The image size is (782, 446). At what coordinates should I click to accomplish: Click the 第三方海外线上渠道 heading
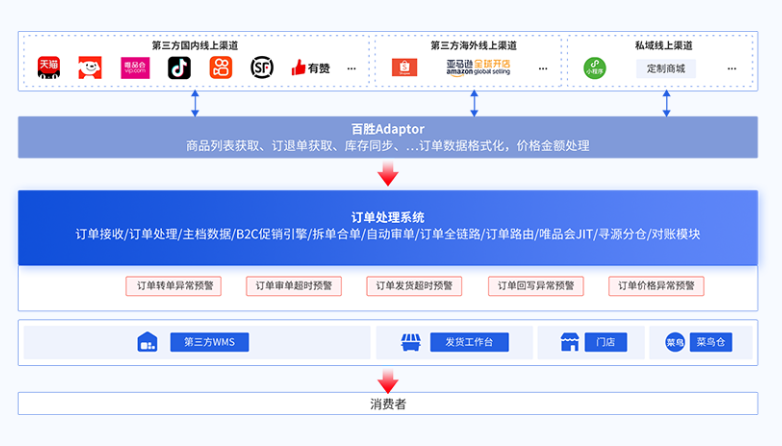click(x=474, y=45)
